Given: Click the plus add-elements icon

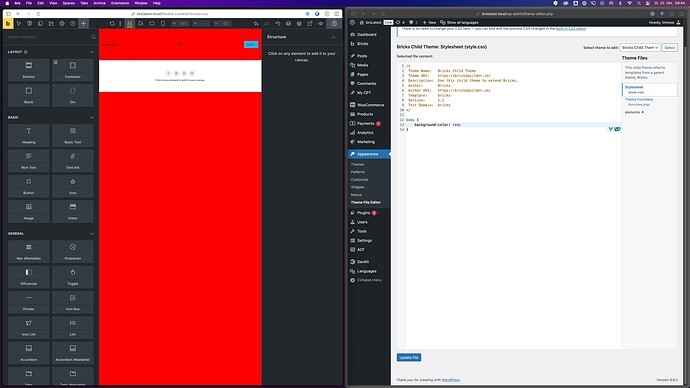Looking at the screenshot, I should [x=83, y=23].
